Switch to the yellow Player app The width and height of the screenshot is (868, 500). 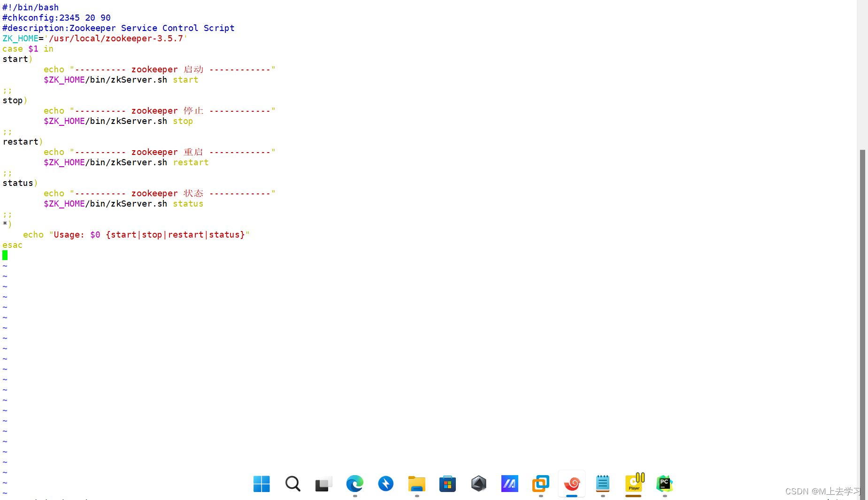634,483
